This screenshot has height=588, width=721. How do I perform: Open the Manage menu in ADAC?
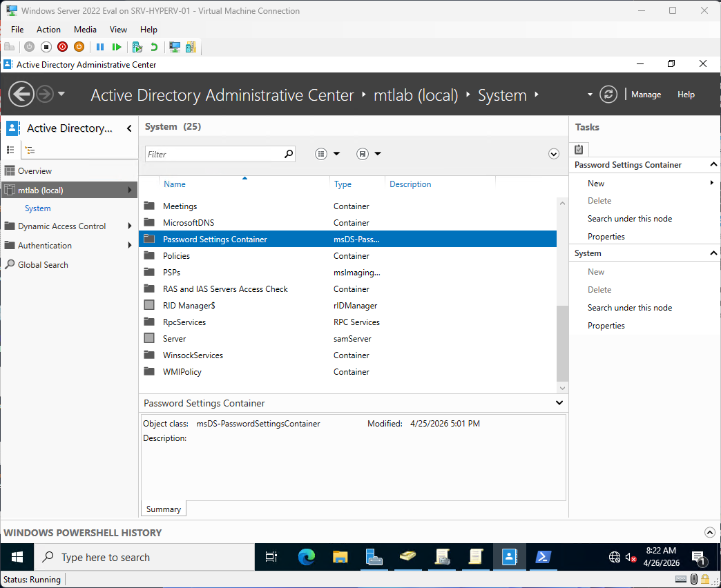point(646,94)
